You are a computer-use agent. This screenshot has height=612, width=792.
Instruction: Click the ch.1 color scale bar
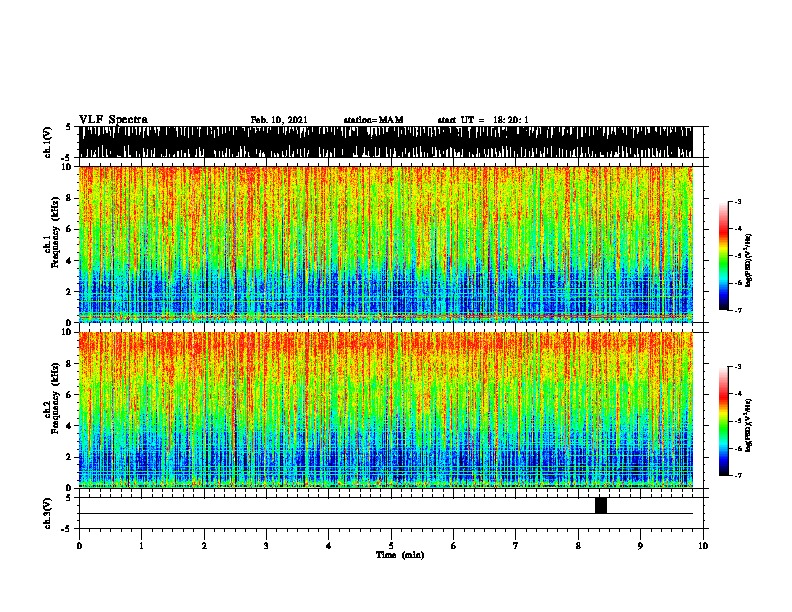point(724,256)
